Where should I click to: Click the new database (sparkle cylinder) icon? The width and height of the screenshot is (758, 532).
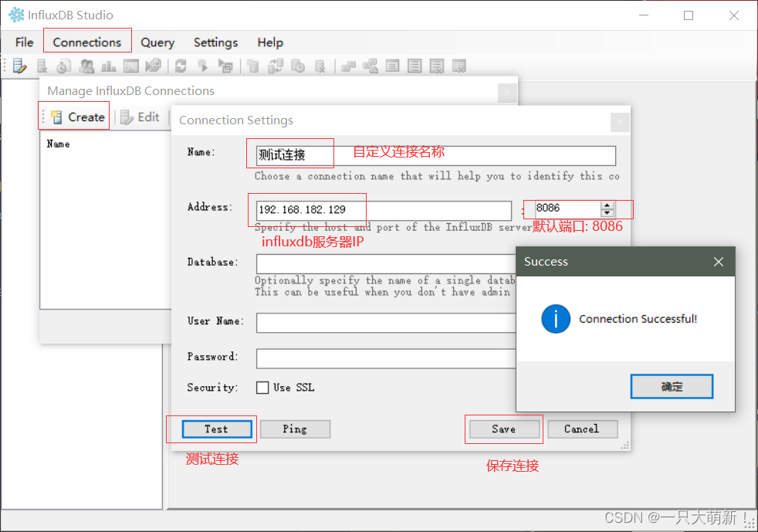[252, 66]
